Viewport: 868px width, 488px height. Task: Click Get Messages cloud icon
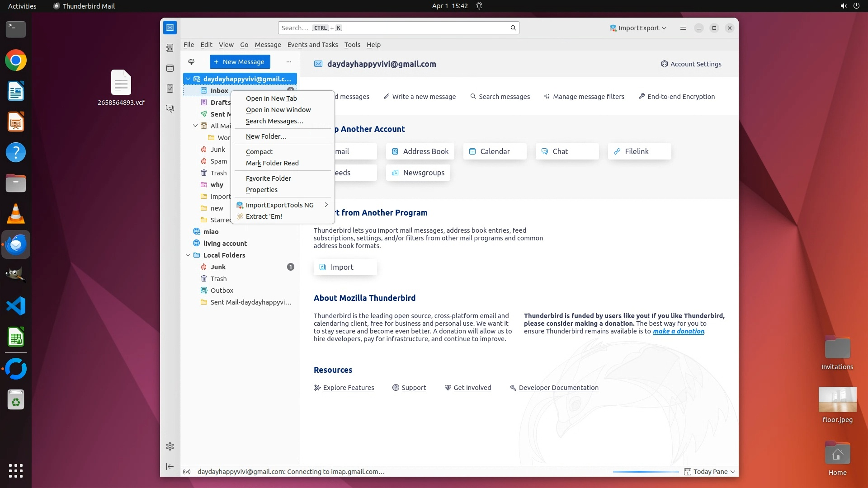pyautogui.click(x=191, y=62)
